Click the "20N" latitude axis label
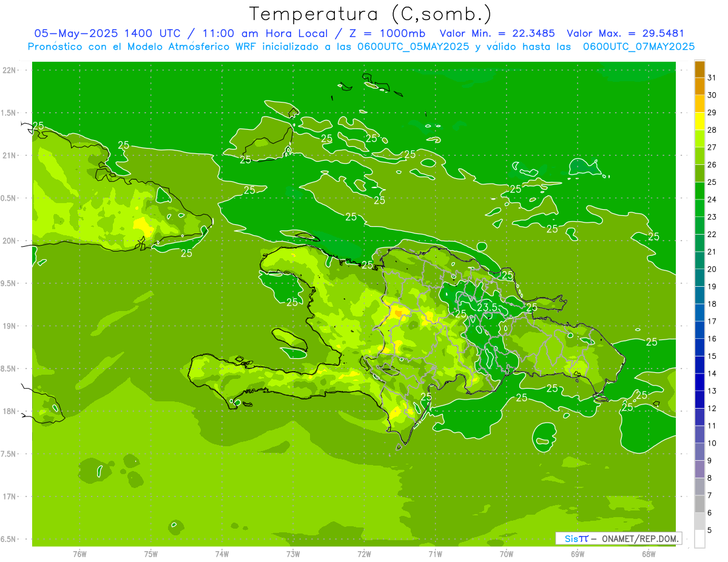728x562 pixels. [8, 241]
